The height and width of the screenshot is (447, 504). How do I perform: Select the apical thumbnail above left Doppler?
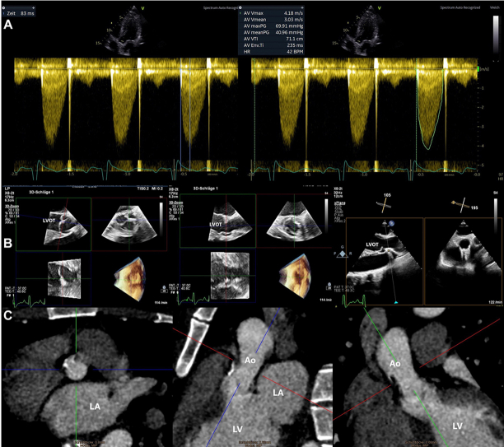pyautogui.click(x=124, y=30)
